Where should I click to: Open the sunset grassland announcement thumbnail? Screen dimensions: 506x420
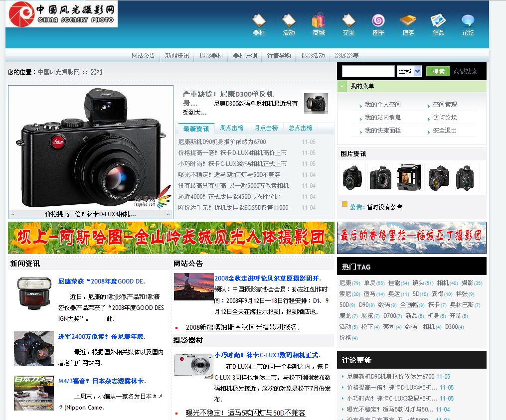193,287
